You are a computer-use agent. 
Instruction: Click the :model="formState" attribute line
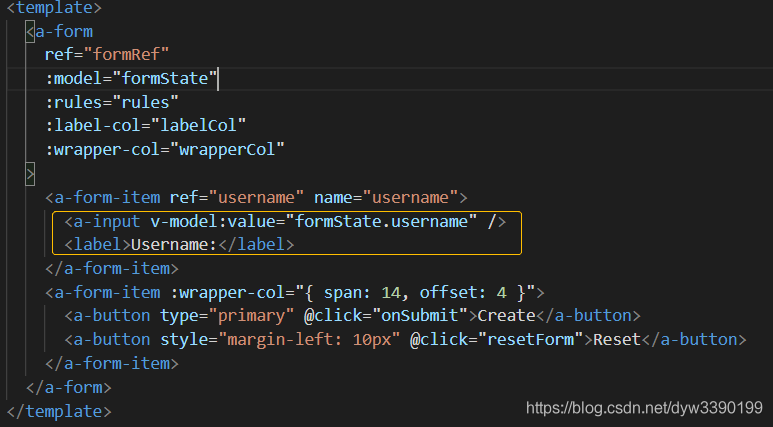(x=131, y=78)
